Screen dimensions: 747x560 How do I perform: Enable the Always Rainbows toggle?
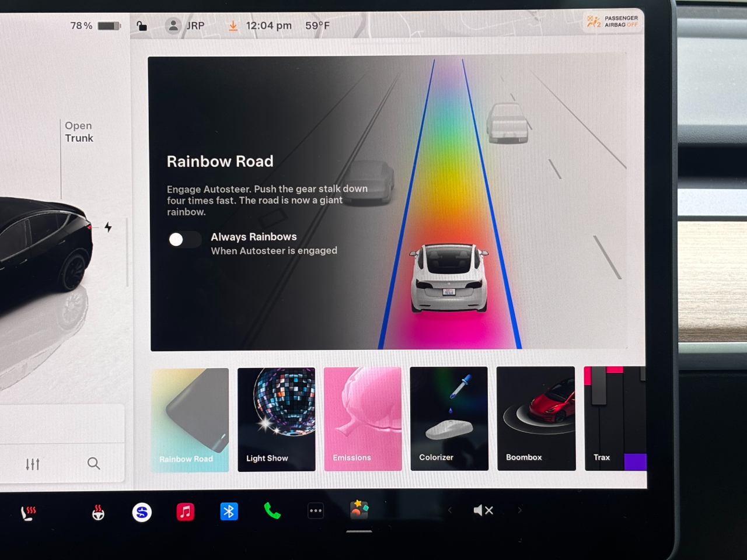click(x=184, y=240)
